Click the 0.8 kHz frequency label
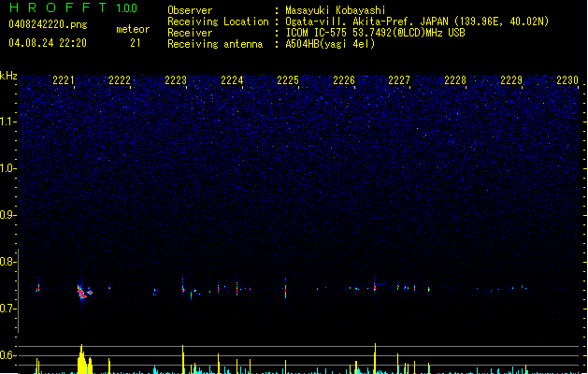 (7, 262)
